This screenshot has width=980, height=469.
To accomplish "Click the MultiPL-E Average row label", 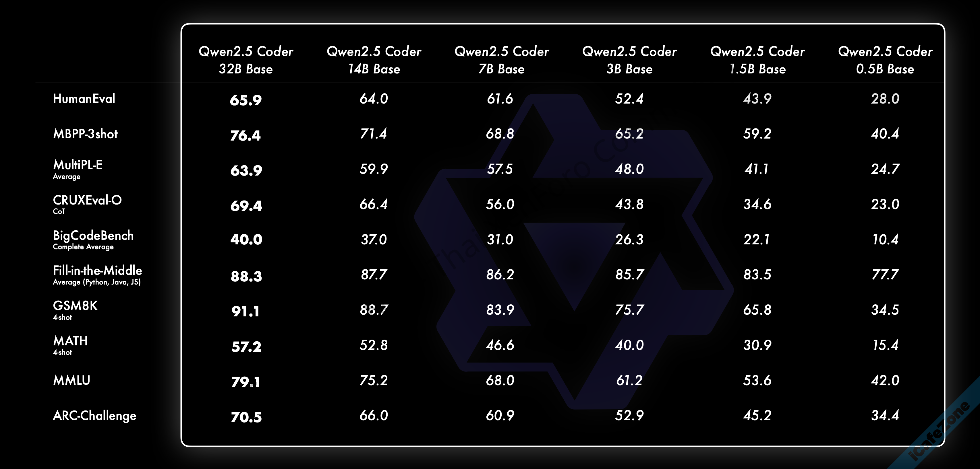I will click(78, 169).
